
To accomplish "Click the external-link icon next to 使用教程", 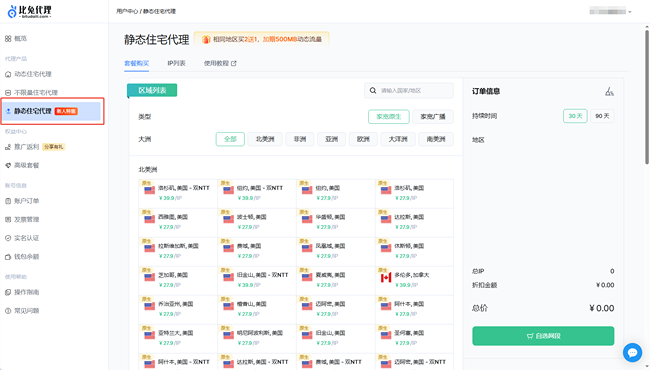I will pyautogui.click(x=234, y=63).
